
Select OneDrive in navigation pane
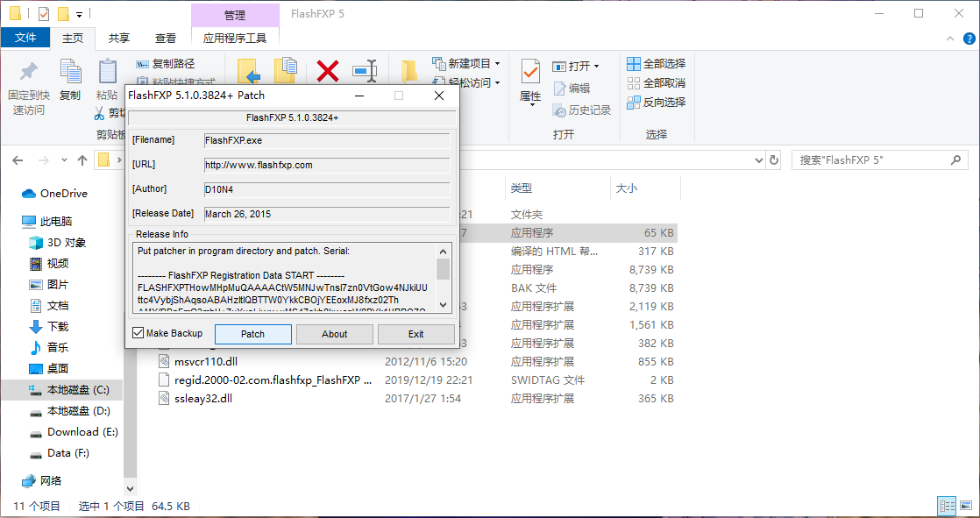tap(54, 194)
